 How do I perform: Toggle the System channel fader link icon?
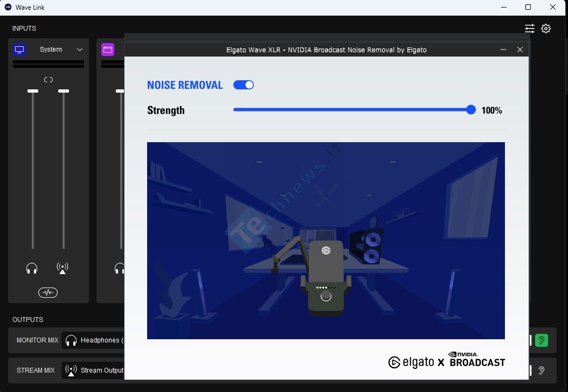coord(49,80)
